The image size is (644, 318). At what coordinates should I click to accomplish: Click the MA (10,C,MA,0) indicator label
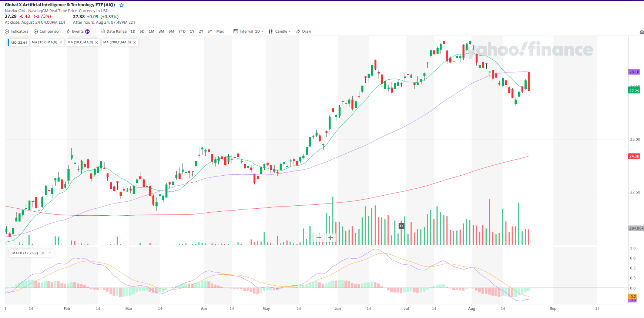point(44,42)
